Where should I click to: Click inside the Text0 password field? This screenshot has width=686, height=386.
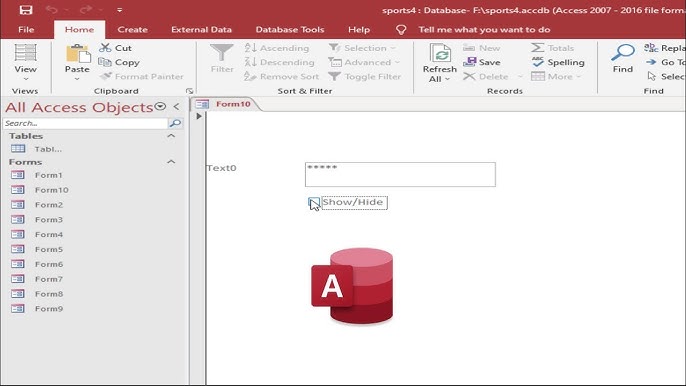click(400, 175)
